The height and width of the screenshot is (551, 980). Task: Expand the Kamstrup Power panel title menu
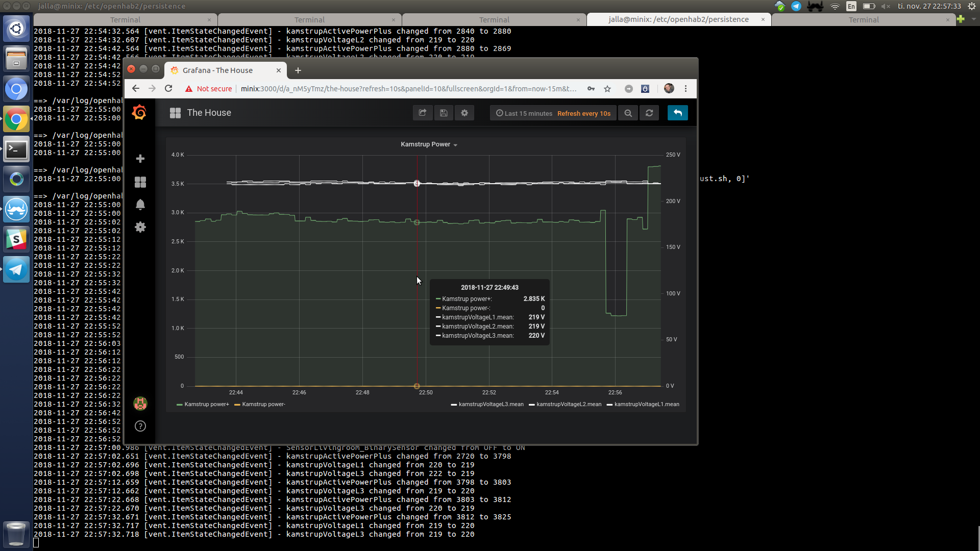pos(429,145)
